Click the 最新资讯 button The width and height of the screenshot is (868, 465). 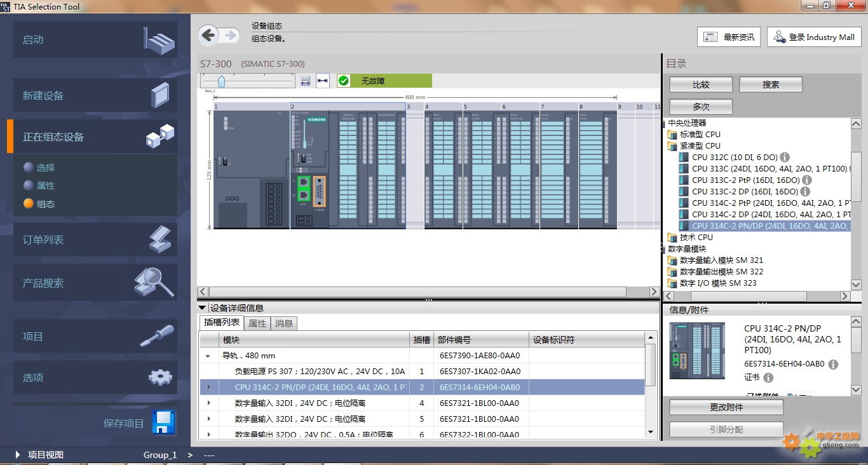[x=729, y=37]
